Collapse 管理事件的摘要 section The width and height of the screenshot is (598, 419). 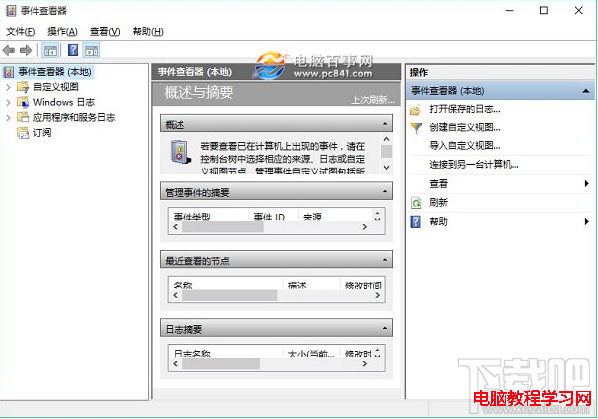[x=385, y=192]
